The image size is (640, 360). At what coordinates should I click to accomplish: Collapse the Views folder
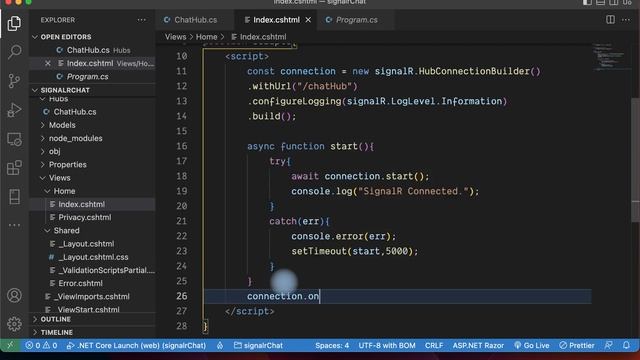coord(59,178)
